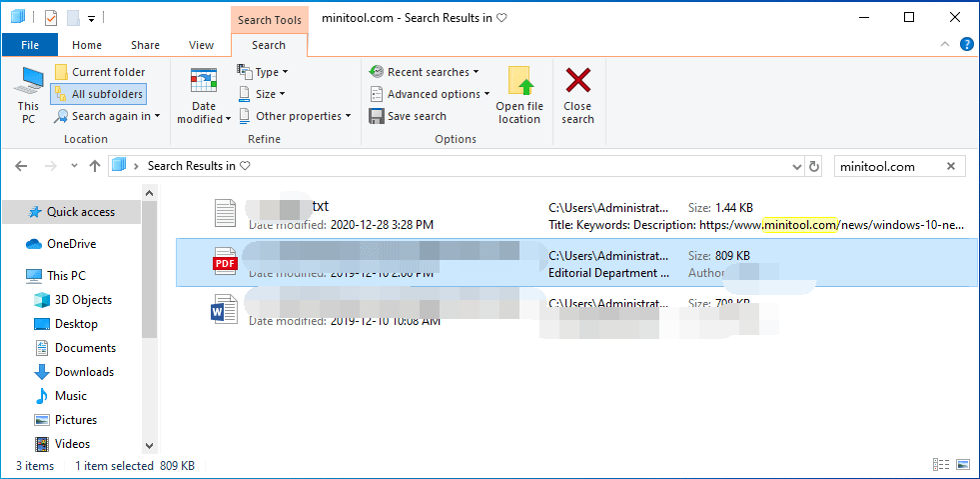The width and height of the screenshot is (980, 479).
Task: Open Other properties dropdown
Action: point(295,116)
